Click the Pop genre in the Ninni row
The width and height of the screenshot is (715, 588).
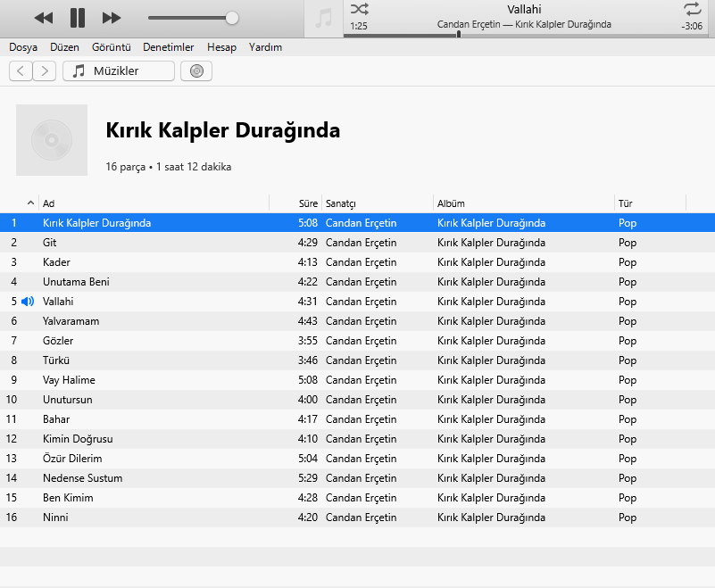(x=628, y=518)
